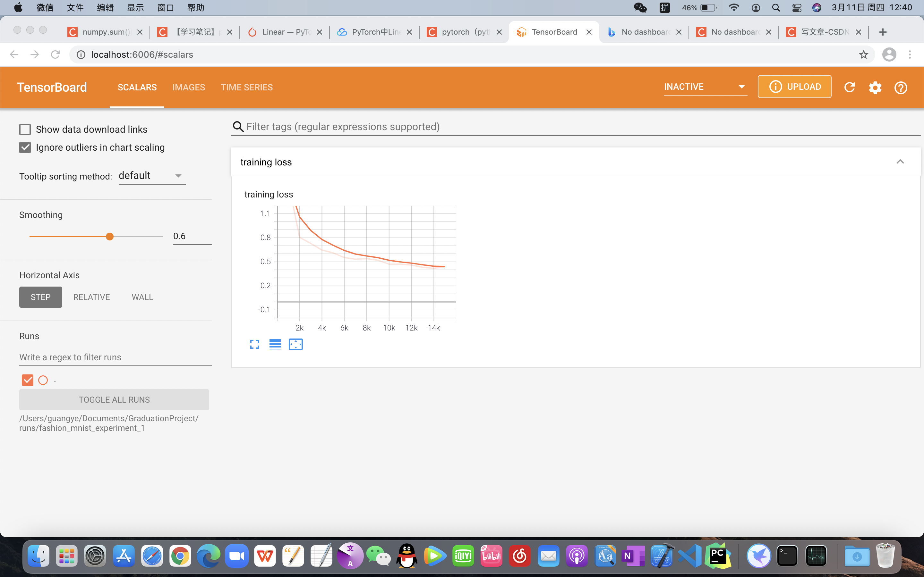Fit chart domain to data
Viewport: 924px width, 577px height.
[x=295, y=344]
